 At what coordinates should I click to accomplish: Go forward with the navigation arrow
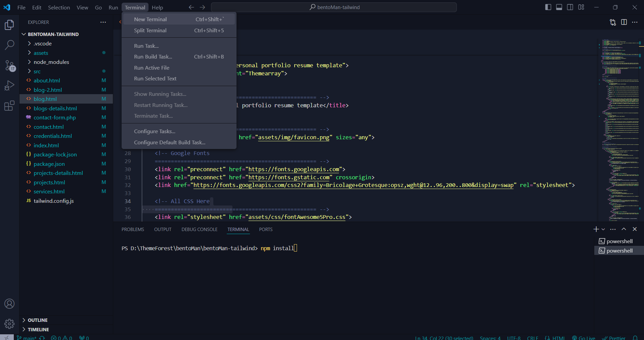(x=202, y=7)
